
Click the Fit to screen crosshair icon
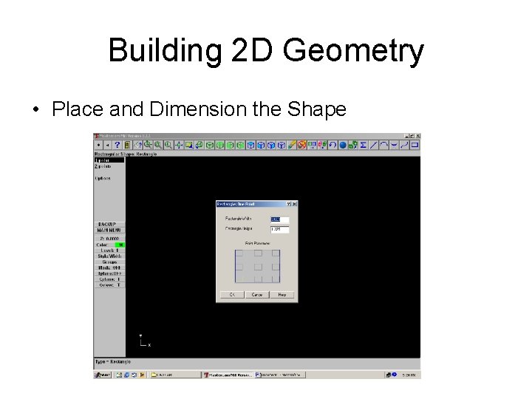pos(179,146)
